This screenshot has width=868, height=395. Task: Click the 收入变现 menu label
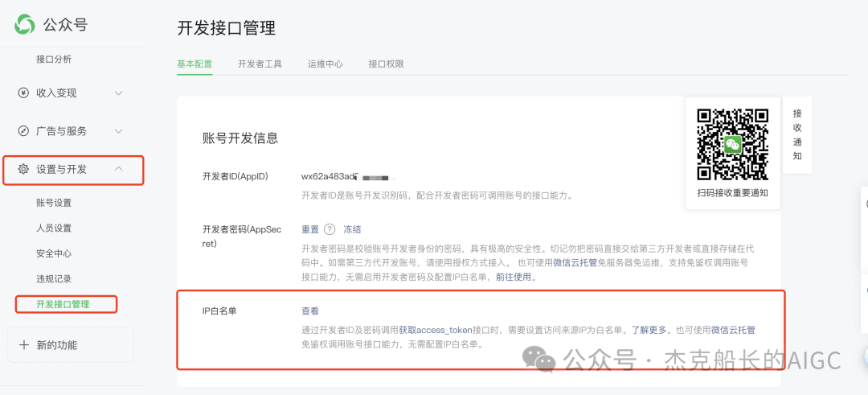56,93
